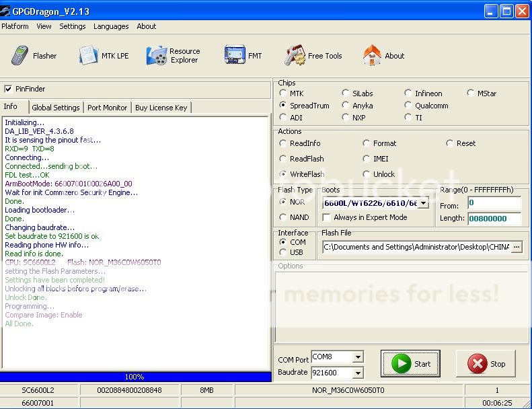The image size is (532, 409).
Task: Choose the Unlock action
Action: [366, 174]
